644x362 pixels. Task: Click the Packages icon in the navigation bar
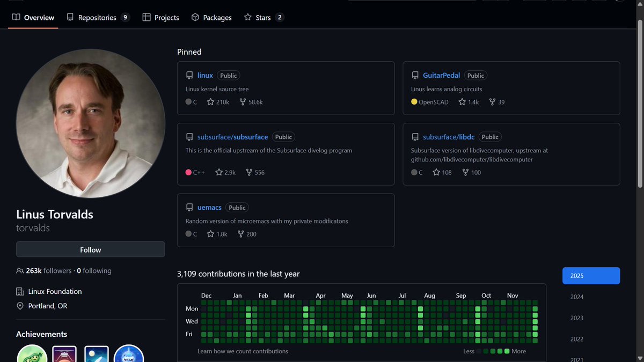(x=195, y=17)
